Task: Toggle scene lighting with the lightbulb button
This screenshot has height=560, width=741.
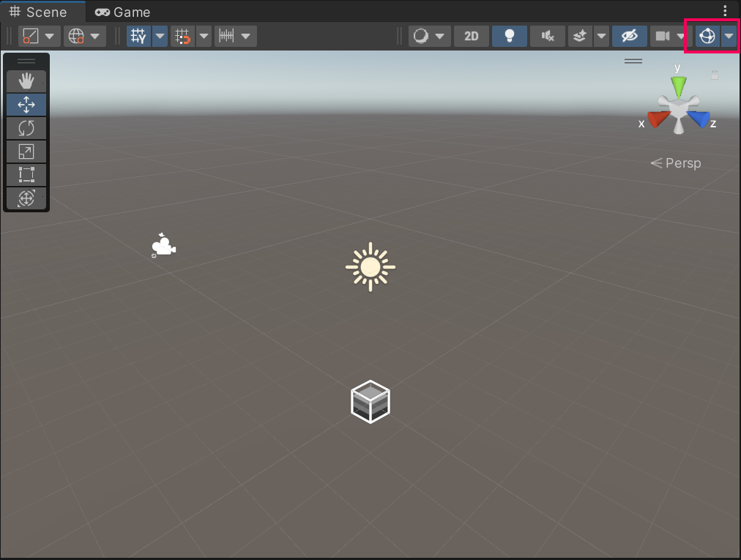Action: coord(509,36)
